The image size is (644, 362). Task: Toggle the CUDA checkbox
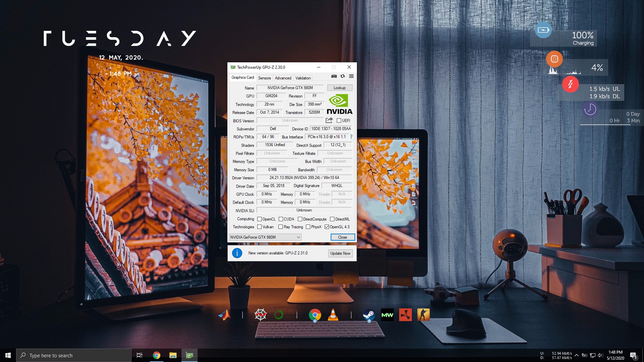281,219
